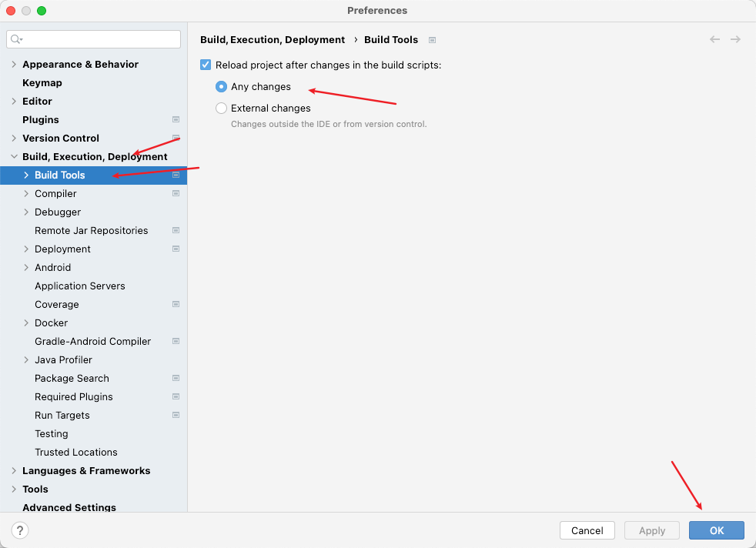Click the OK button
Screen dimensions: 756x548
point(717,530)
